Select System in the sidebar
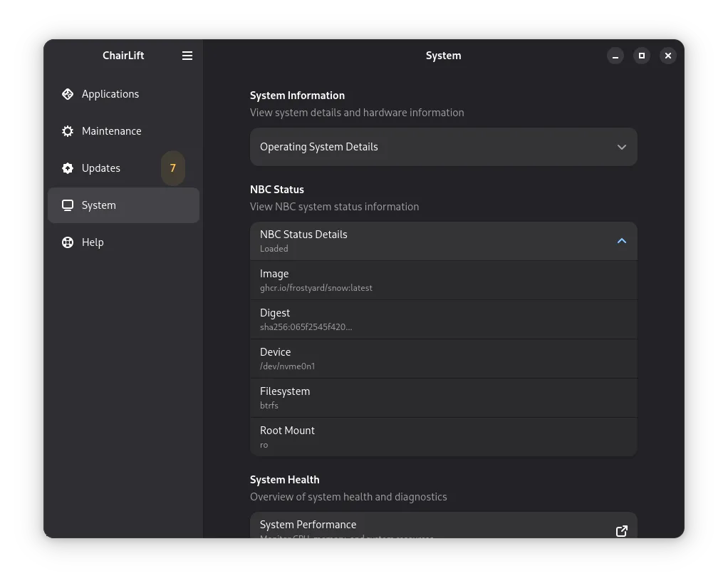The height and width of the screenshot is (586, 728). [123, 205]
